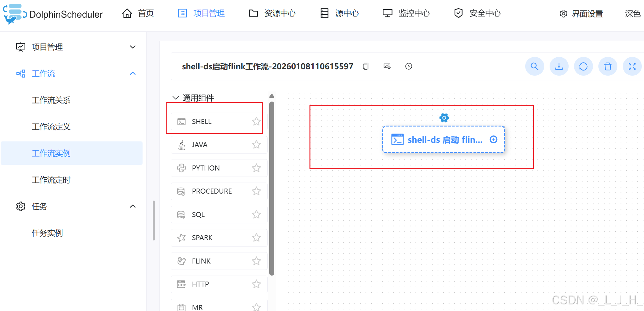Favorite the HTTP component star
This screenshot has height=311, width=644.
coord(256,284)
